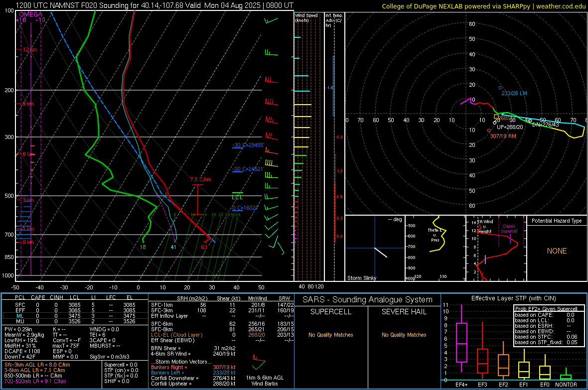
Task: Click the 'MidRH = 31%' value
Action: click(x=20, y=346)
